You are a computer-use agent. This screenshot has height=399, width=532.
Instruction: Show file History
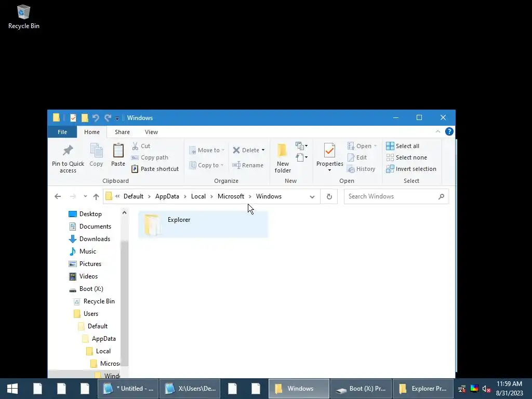pos(362,169)
